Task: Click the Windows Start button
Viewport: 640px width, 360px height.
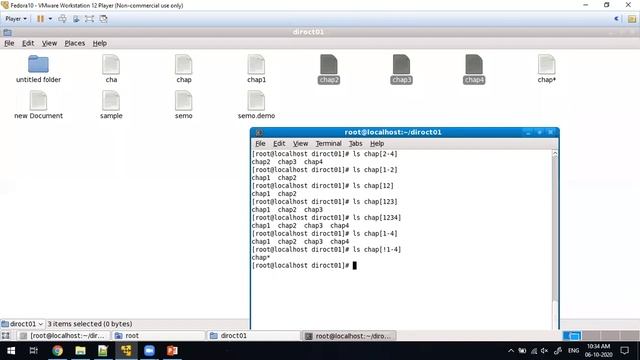Action: 11,351
